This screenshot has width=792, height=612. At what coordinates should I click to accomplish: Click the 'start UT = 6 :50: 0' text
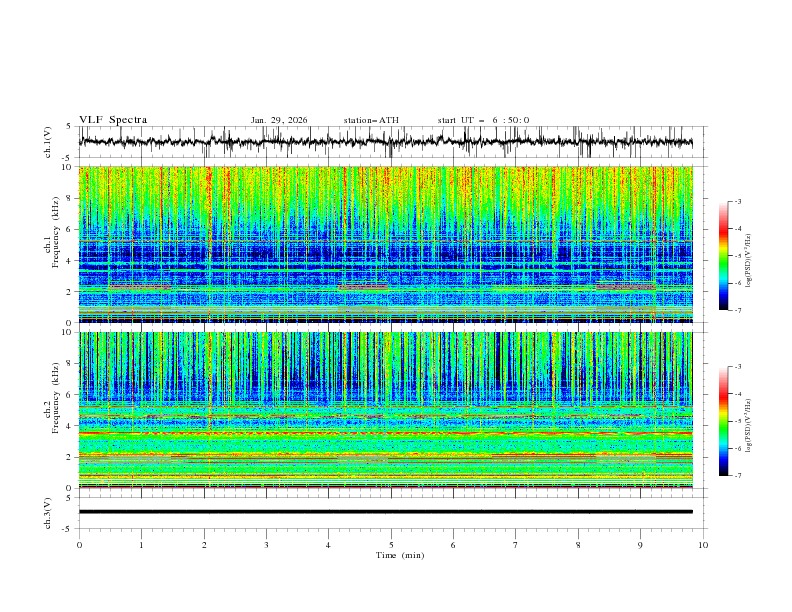[x=483, y=120]
